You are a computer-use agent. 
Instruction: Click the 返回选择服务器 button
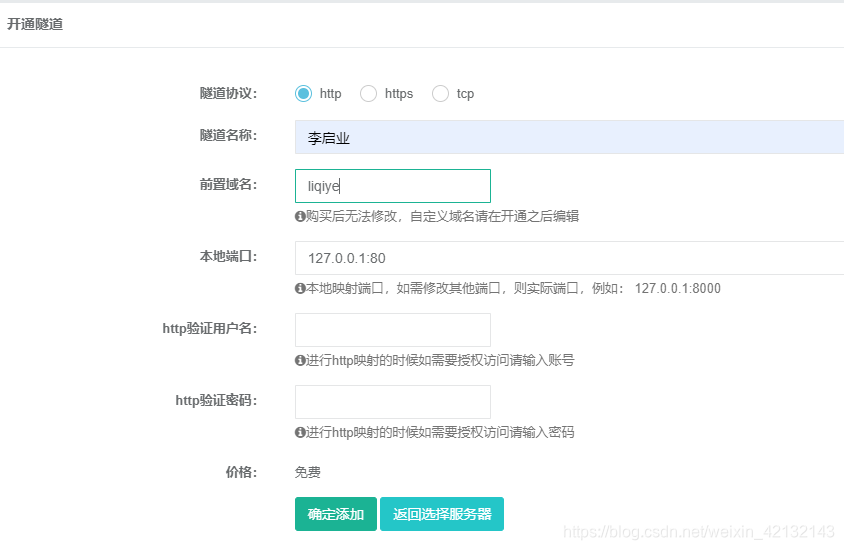point(442,514)
